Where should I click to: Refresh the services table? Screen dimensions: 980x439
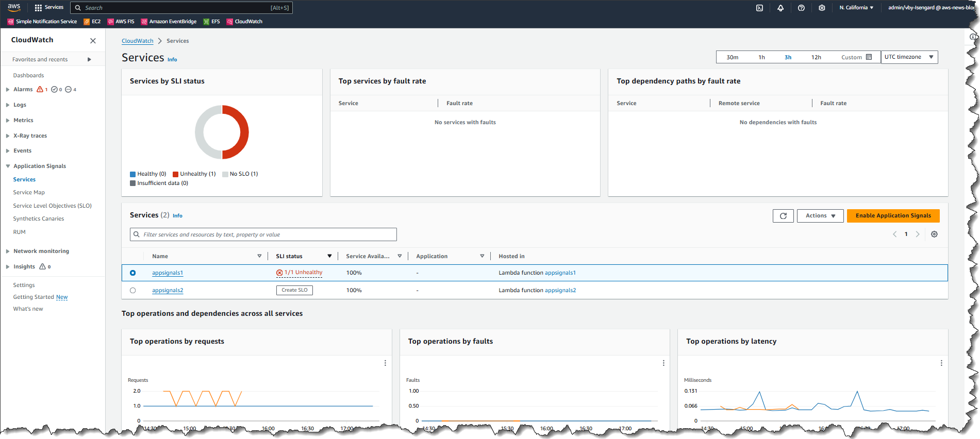point(783,216)
